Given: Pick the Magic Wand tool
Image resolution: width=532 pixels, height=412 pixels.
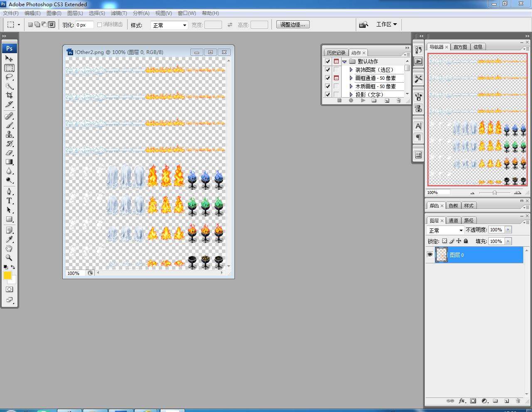Looking at the screenshot, I should point(9,86).
